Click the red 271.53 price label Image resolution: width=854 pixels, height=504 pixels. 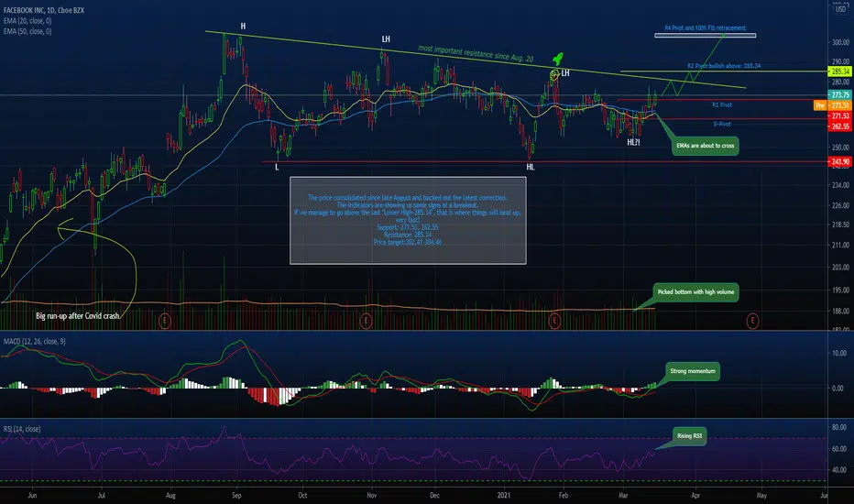point(839,116)
